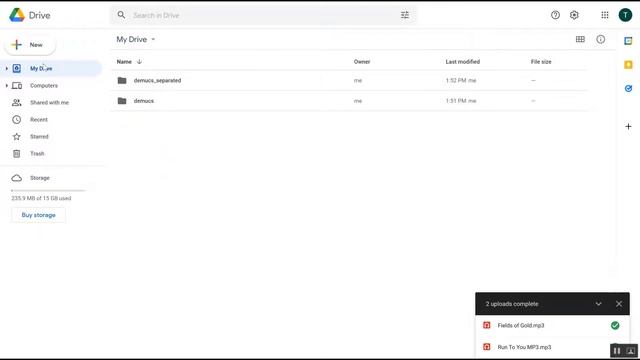Open search filter options icon
The image size is (640, 360).
404,15
